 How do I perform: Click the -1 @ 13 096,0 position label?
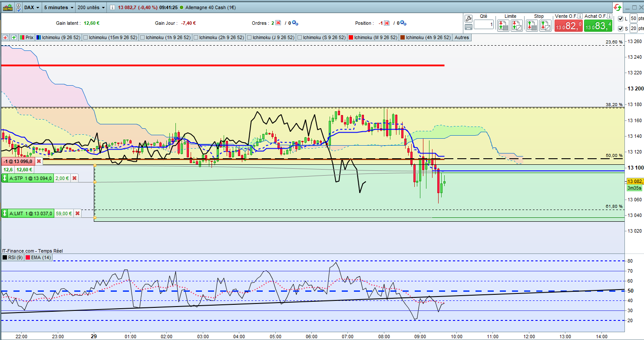pos(18,161)
